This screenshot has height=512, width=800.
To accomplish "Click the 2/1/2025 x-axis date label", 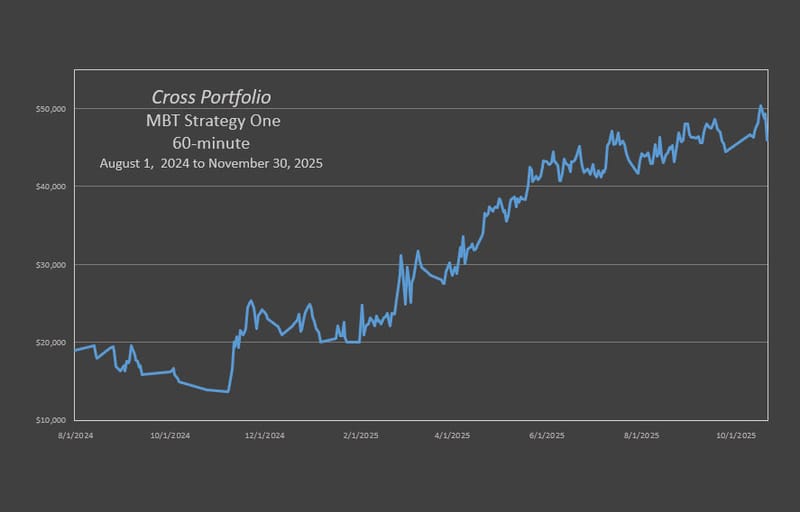I will coord(359,435).
